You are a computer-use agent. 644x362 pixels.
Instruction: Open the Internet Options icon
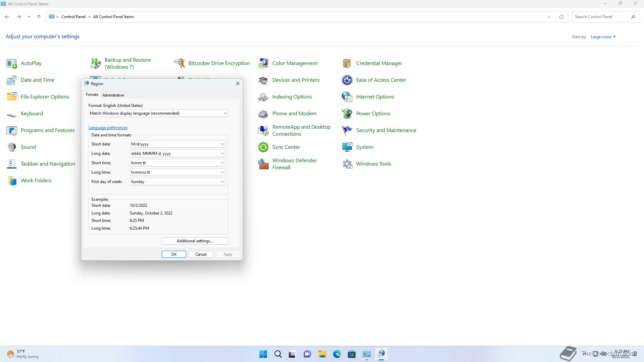(347, 97)
